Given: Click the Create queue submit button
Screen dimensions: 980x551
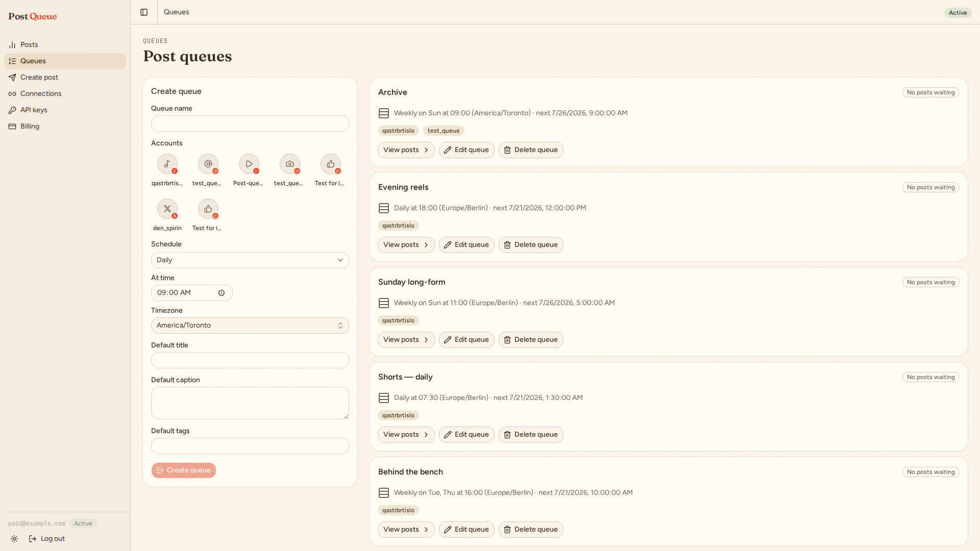Looking at the screenshot, I should (x=184, y=470).
